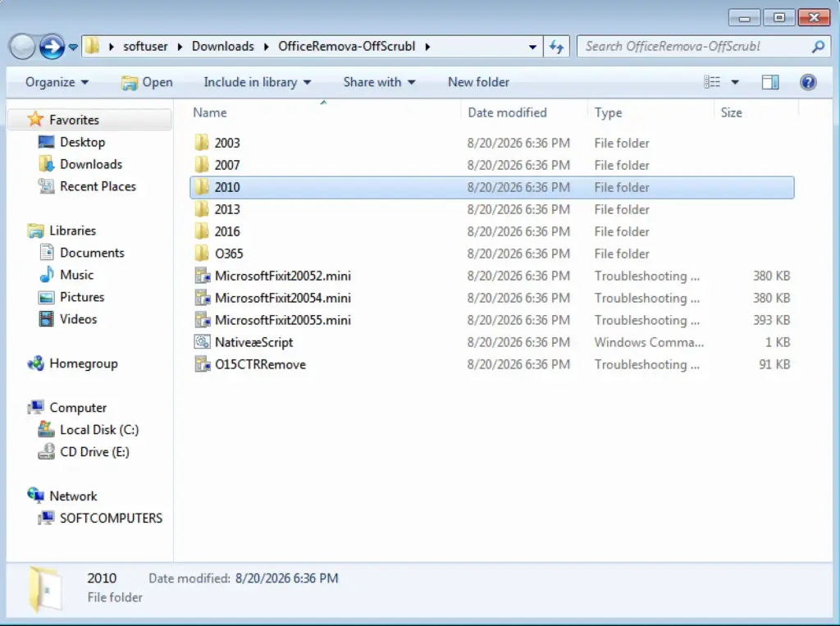Select the O15CTRRemove file icon
Viewport: 840px width, 626px height.
202,364
